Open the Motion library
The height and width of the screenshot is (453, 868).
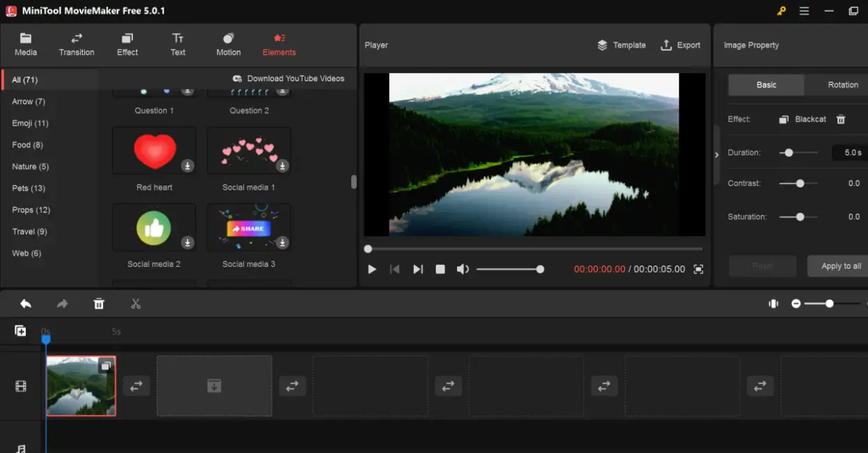[x=228, y=44]
